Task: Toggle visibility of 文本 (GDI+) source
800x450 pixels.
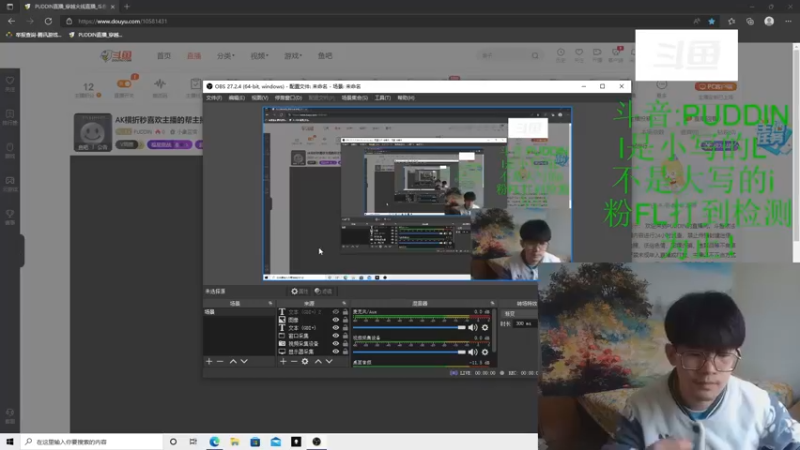Action: tap(335, 328)
